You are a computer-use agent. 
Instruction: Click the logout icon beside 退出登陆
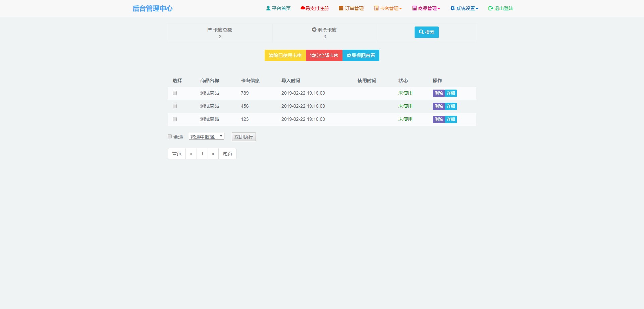point(490,8)
